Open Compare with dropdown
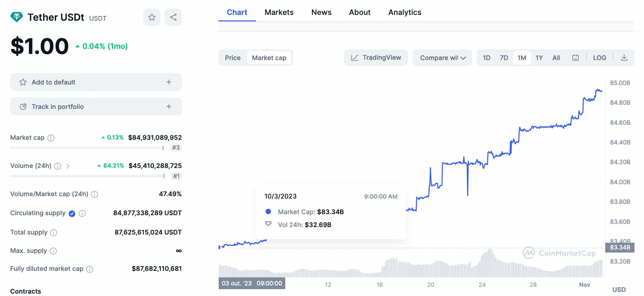644x296 pixels. point(442,58)
